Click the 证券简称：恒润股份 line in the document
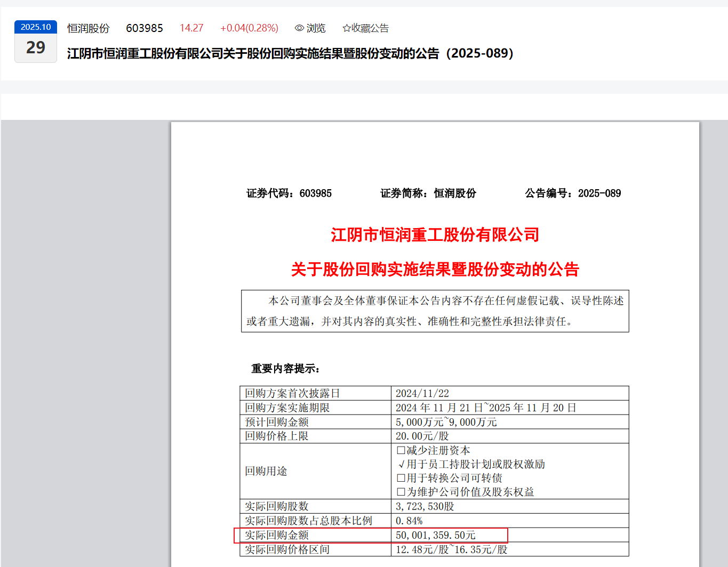 (x=428, y=193)
